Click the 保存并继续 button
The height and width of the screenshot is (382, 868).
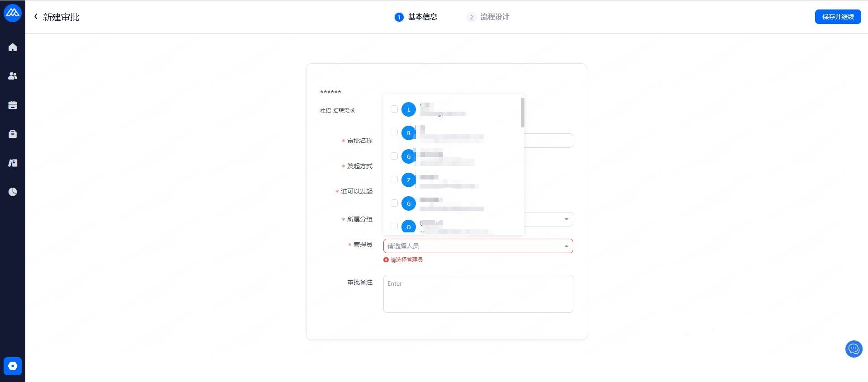click(838, 17)
